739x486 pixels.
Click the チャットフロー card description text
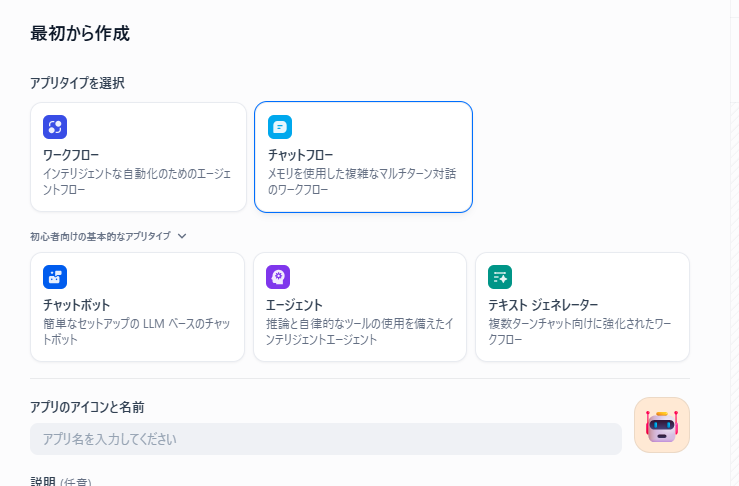pos(360,181)
